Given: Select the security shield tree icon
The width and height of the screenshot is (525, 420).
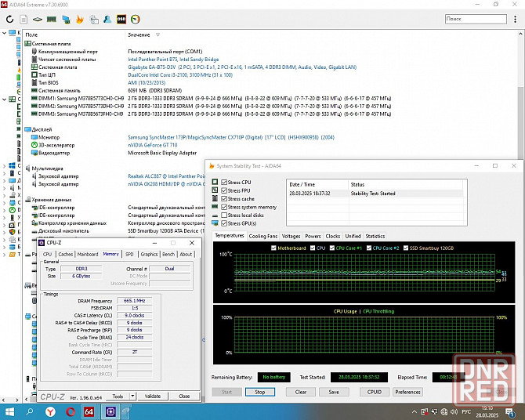Looking at the screenshot, I should 12,232.
